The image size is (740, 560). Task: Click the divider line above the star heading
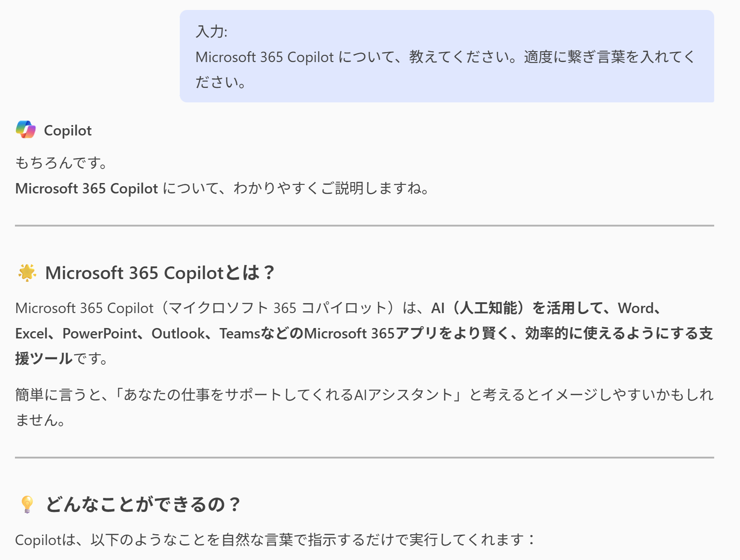coord(364,225)
